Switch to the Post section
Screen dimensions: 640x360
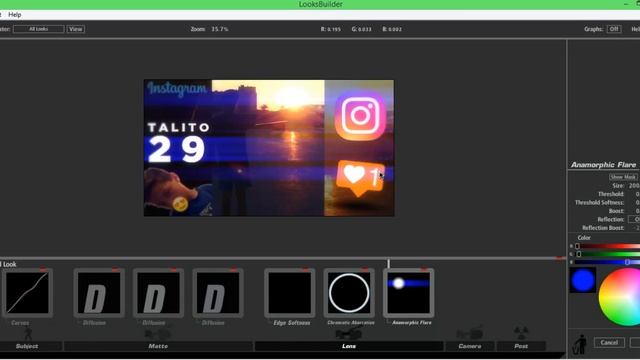tap(521, 346)
